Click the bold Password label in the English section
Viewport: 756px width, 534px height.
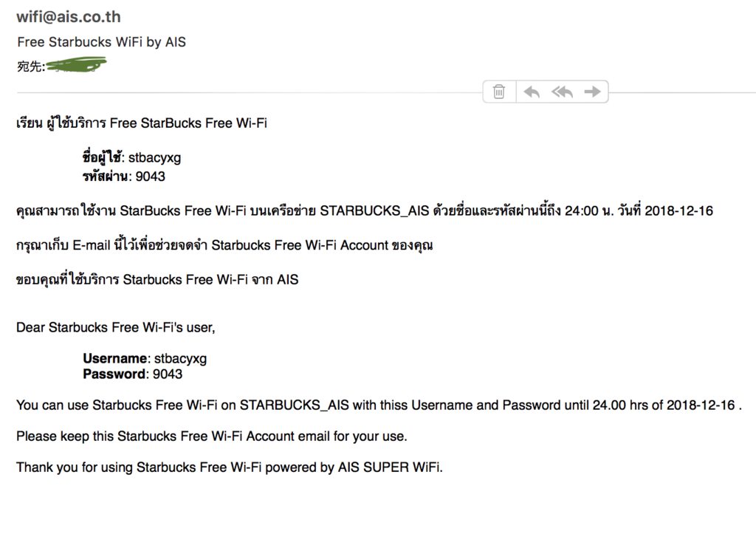pyautogui.click(x=114, y=374)
